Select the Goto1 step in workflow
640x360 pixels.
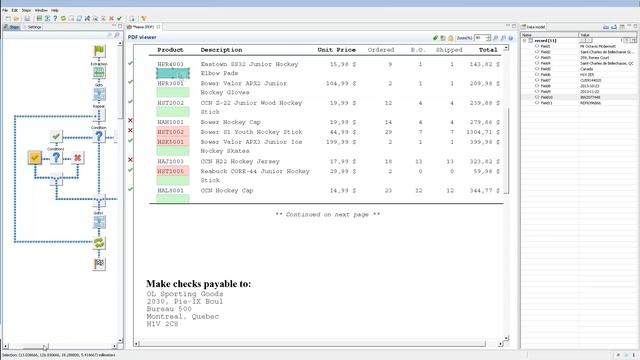(99, 222)
